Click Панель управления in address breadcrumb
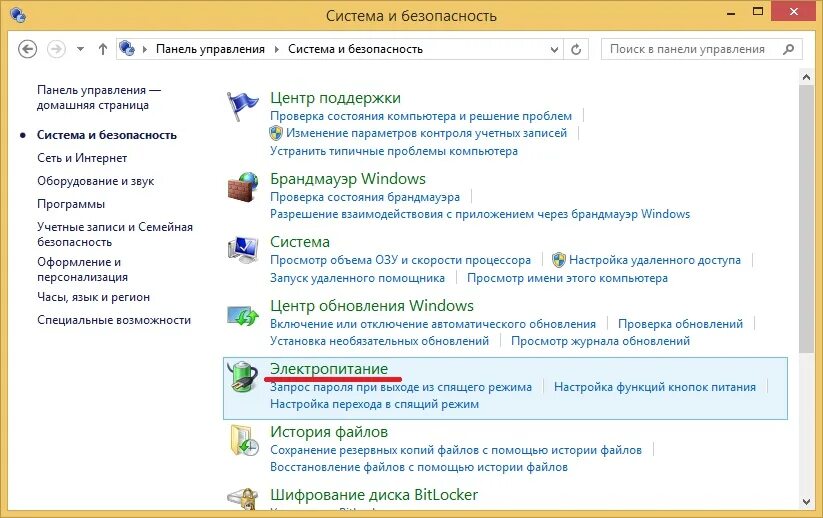This screenshot has width=823, height=518. click(x=210, y=49)
